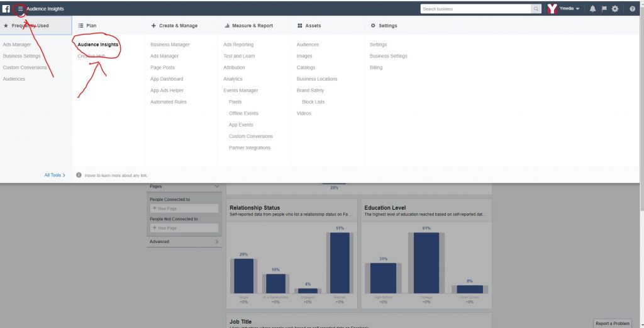Open App Events link
This screenshot has height=328, width=644.
click(x=241, y=125)
